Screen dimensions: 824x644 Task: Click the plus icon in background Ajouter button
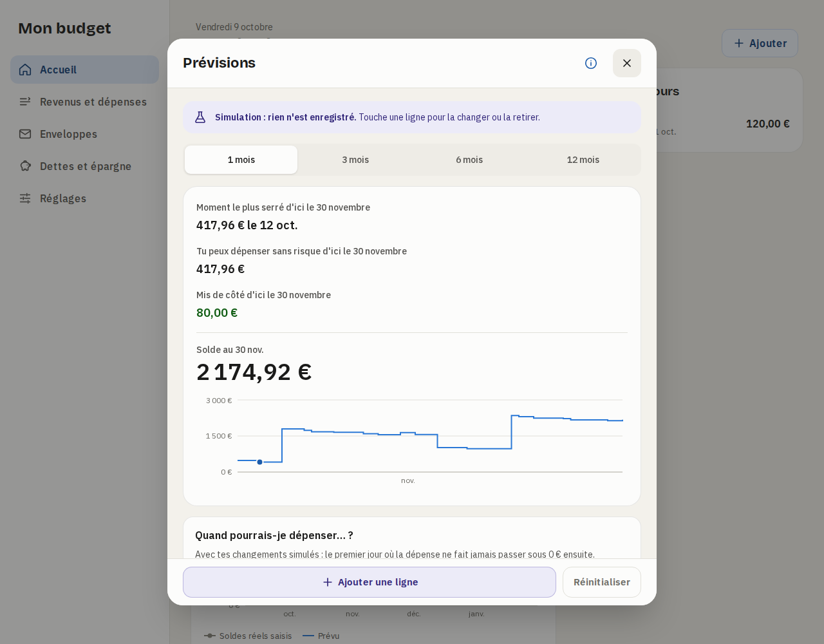point(739,43)
